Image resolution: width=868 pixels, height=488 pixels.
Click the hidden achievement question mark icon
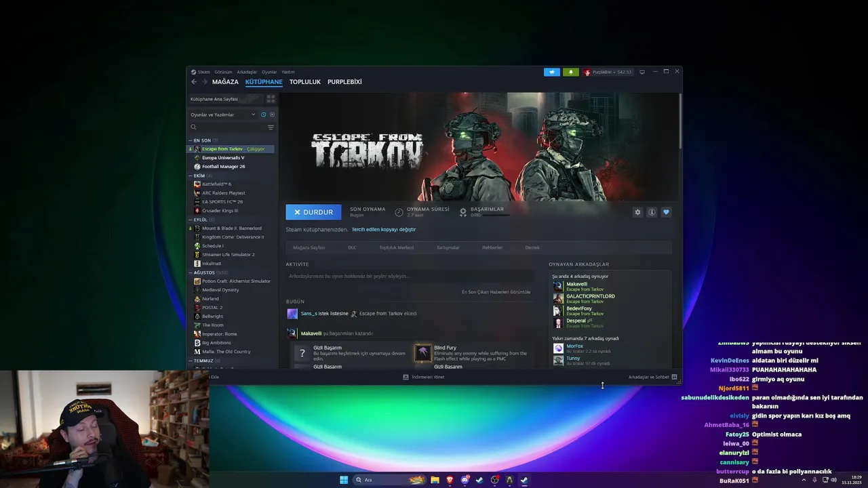(x=302, y=353)
